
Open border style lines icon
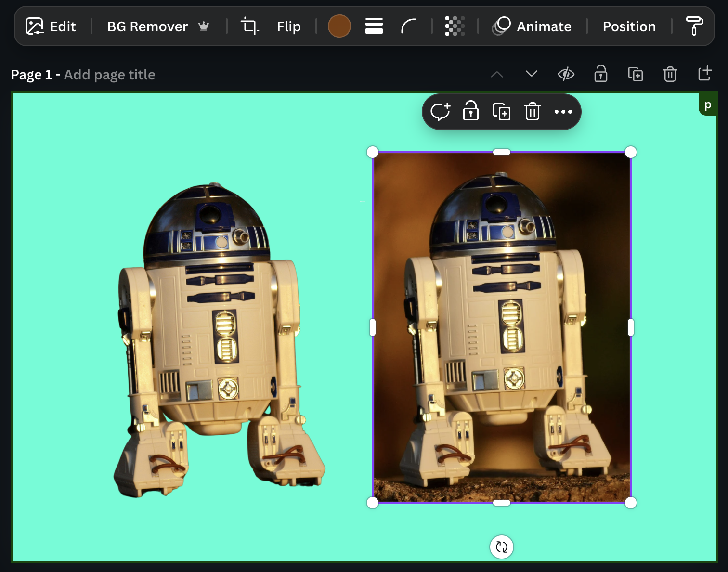click(x=374, y=26)
